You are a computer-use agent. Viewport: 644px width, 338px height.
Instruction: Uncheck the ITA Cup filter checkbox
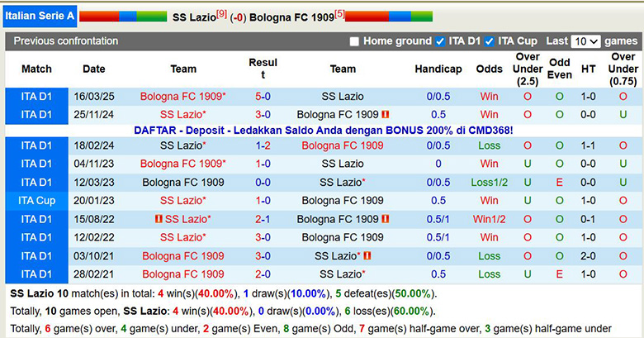point(490,41)
